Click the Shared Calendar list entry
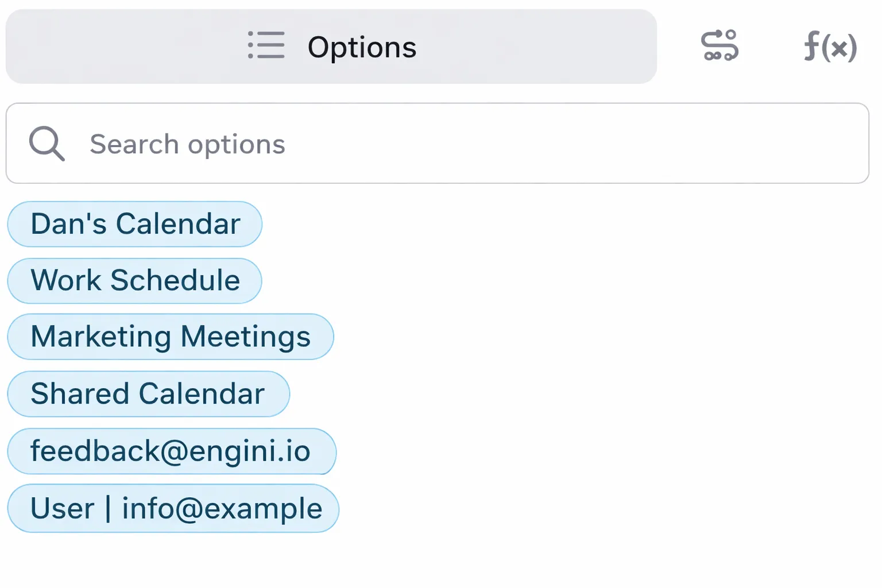The width and height of the screenshot is (882, 588). (x=149, y=394)
